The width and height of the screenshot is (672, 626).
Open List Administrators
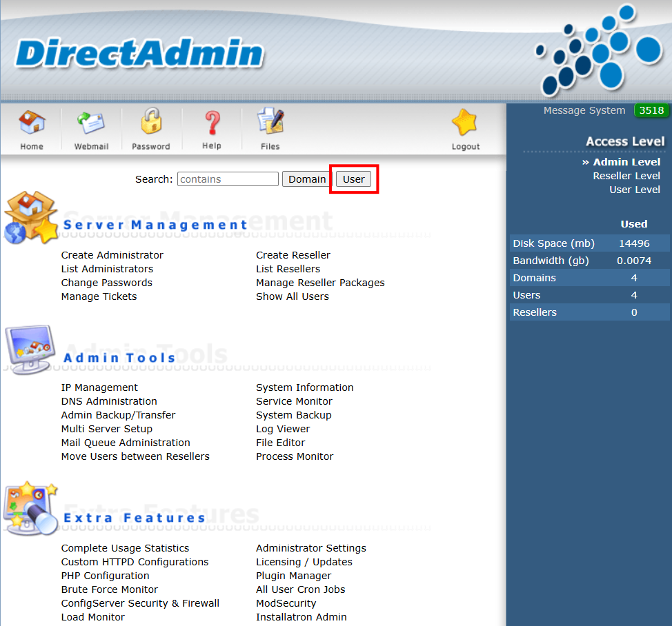coord(107,269)
